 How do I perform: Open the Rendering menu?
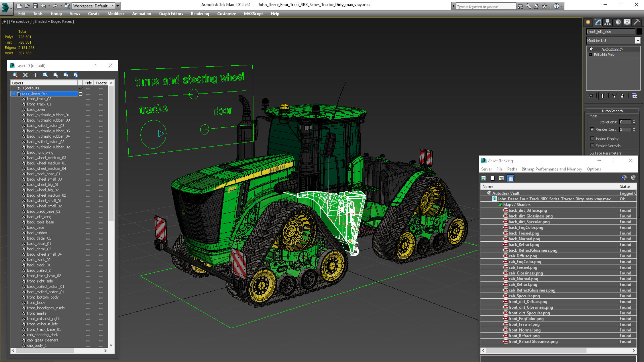[x=200, y=14]
